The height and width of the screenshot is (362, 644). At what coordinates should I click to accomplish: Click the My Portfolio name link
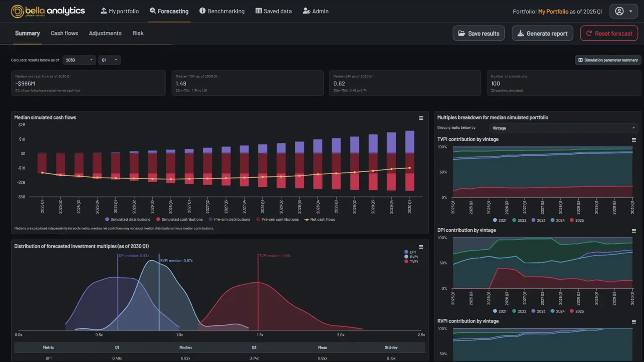coord(553,11)
